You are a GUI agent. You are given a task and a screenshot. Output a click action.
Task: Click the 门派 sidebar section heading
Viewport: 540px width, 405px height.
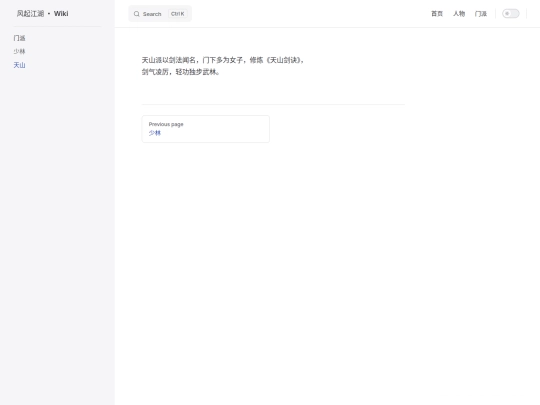tap(19, 38)
